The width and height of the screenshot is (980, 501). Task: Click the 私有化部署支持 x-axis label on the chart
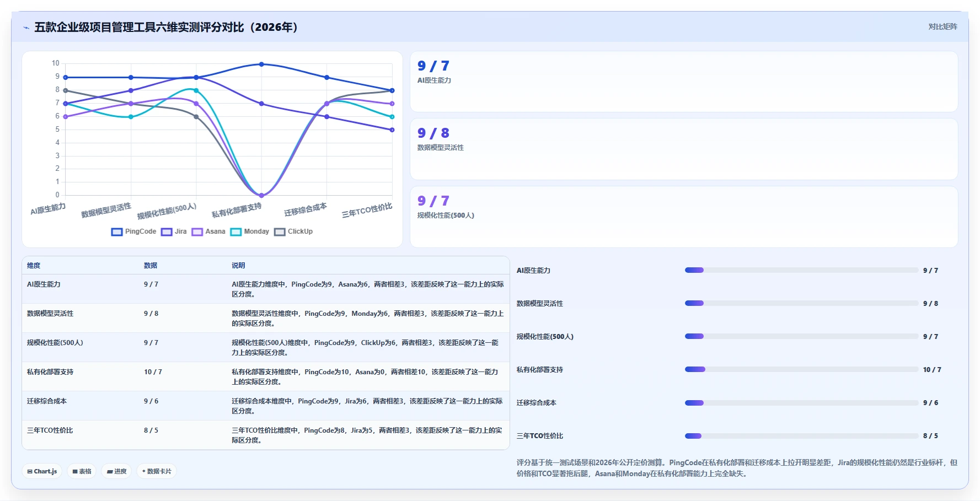click(237, 210)
